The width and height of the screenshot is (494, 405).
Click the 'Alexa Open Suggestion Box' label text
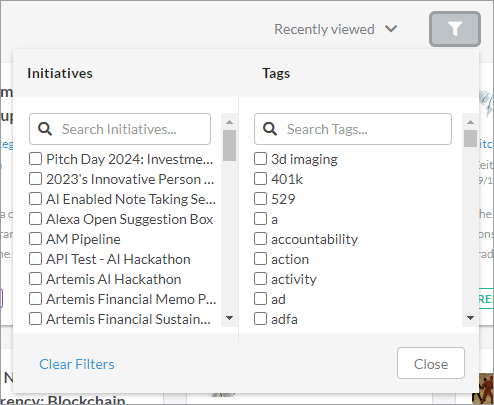(x=130, y=219)
